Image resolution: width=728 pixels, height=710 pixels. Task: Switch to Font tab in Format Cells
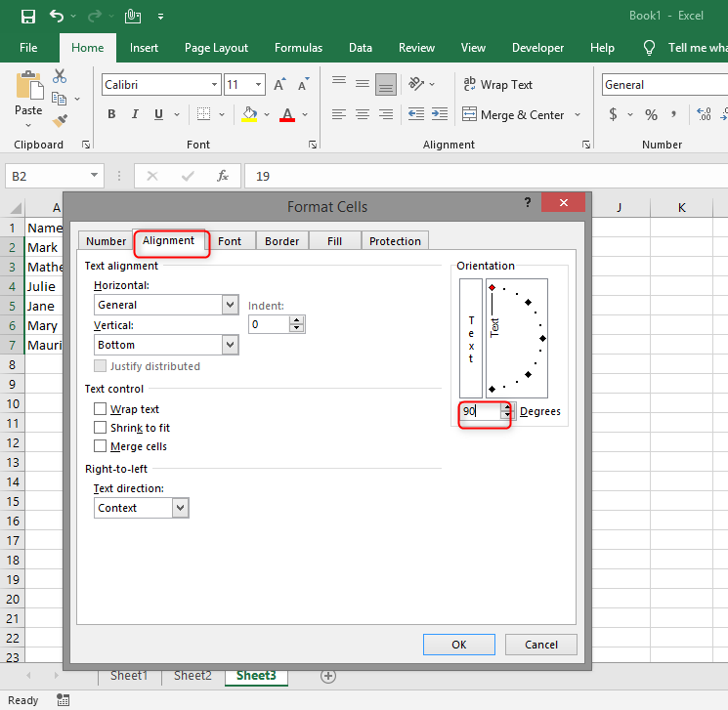coord(230,241)
